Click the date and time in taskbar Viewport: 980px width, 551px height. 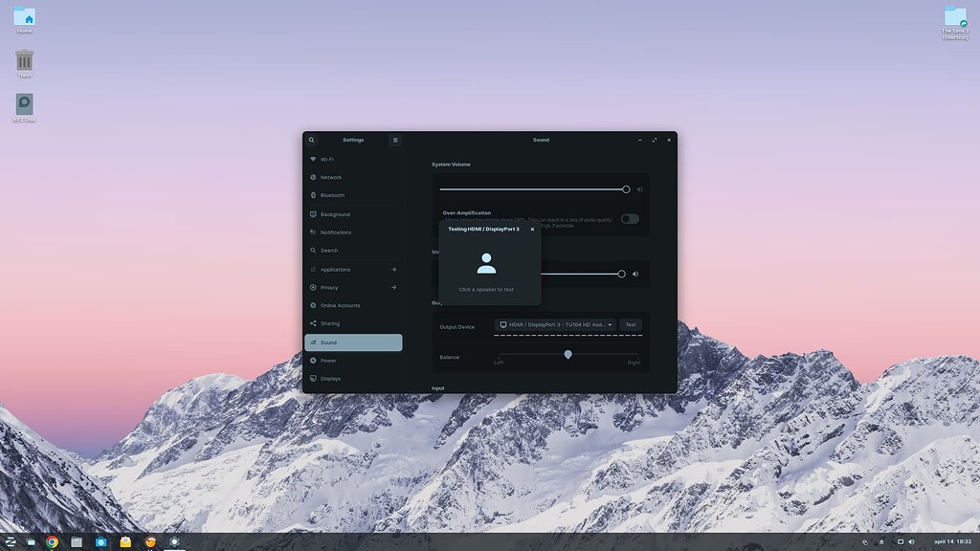click(952, 541)
